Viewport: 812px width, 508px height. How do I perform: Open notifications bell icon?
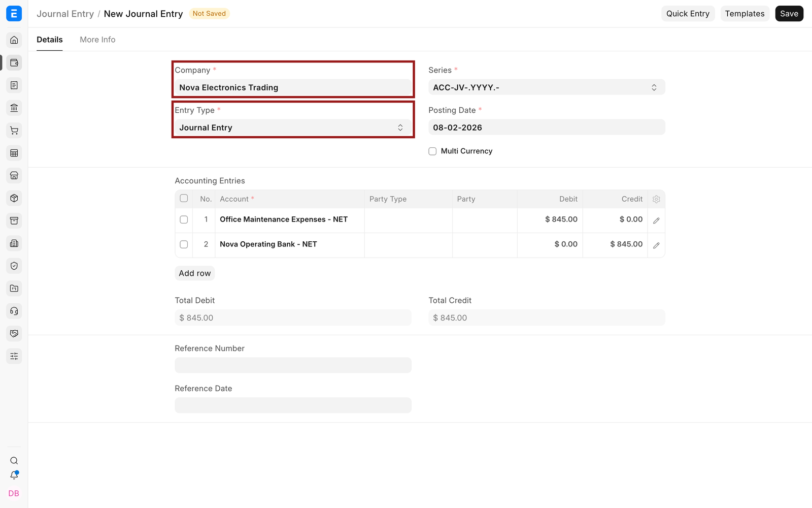14,475
